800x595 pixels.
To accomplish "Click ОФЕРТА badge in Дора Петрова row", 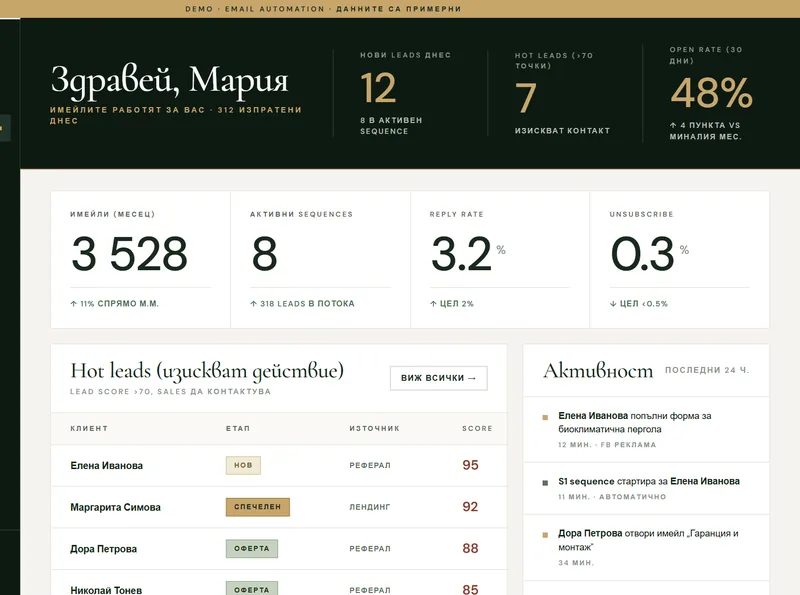I will [x=252, y=549].
